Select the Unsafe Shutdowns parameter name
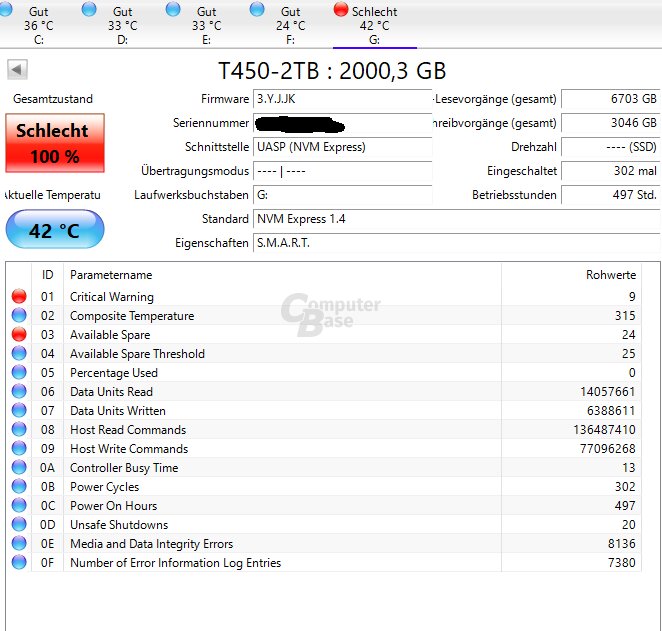 [x=119, y=525]
